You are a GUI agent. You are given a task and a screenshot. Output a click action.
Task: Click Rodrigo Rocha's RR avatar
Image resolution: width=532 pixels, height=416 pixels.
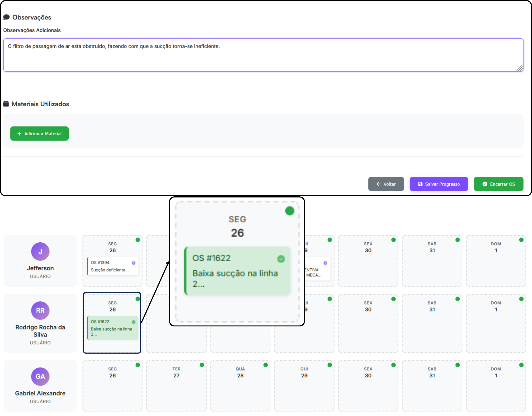(40, 311)
